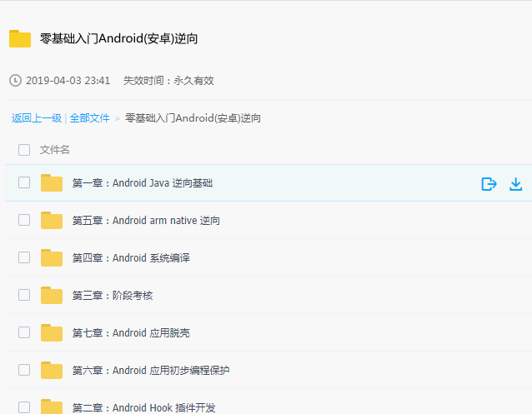The width and height of the screenshot is (532, 414).
Task: Click folder icon of 第六章 Android 应用初步编程保护
Action: click(x=52, y=370)
